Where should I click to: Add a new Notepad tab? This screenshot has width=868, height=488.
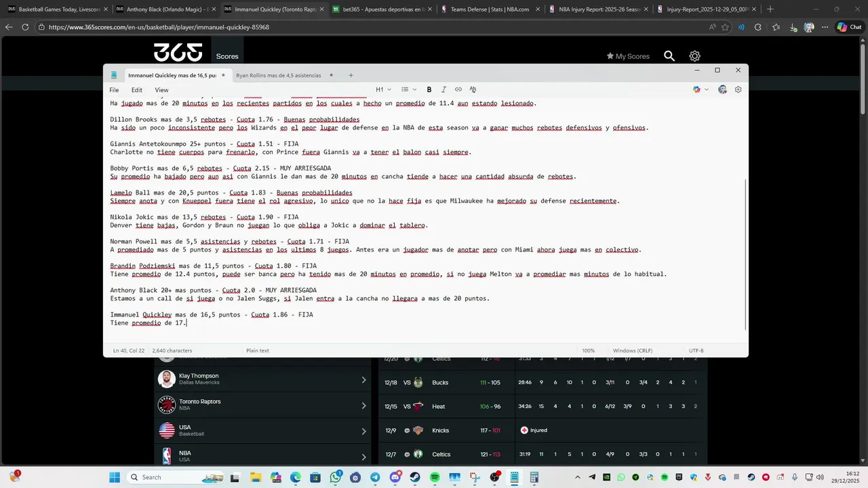351,75
